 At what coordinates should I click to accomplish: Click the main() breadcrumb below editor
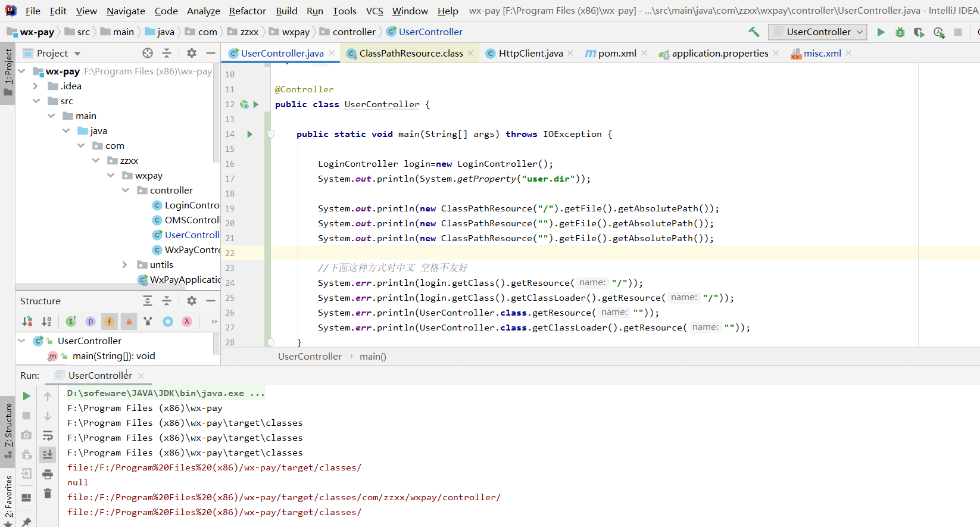[x=373, y=357]
